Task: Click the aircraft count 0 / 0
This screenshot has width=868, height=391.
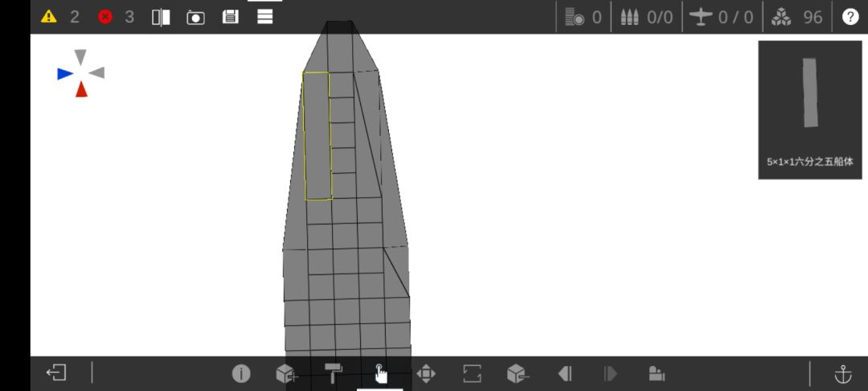Action: pyautogui.click(x=735, y=18)
